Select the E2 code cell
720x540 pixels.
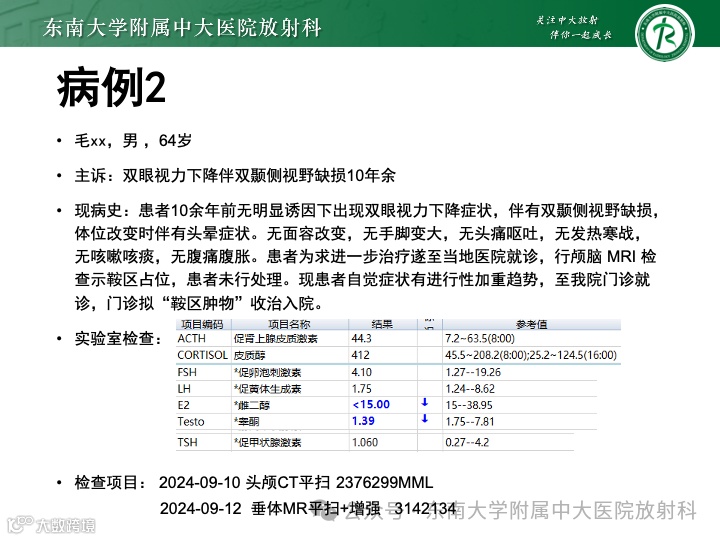183,405
